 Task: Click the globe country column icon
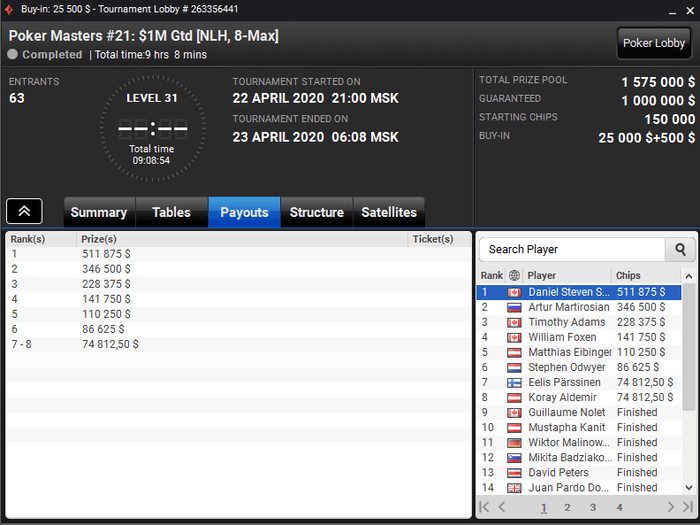point(514,275)
